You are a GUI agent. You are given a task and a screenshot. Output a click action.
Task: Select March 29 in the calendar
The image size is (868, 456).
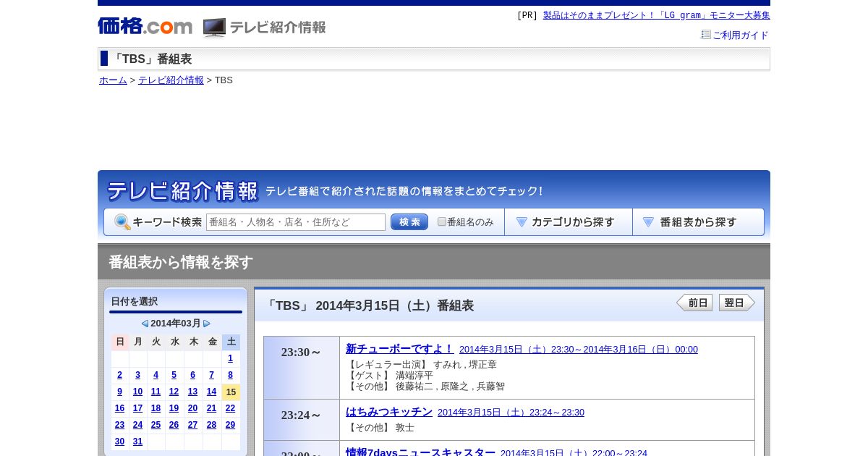231,425
